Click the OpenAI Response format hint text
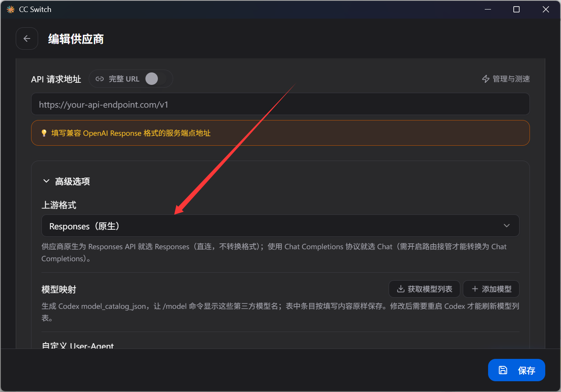The height and width of the screenshot is (392, 561). [131, 133]
